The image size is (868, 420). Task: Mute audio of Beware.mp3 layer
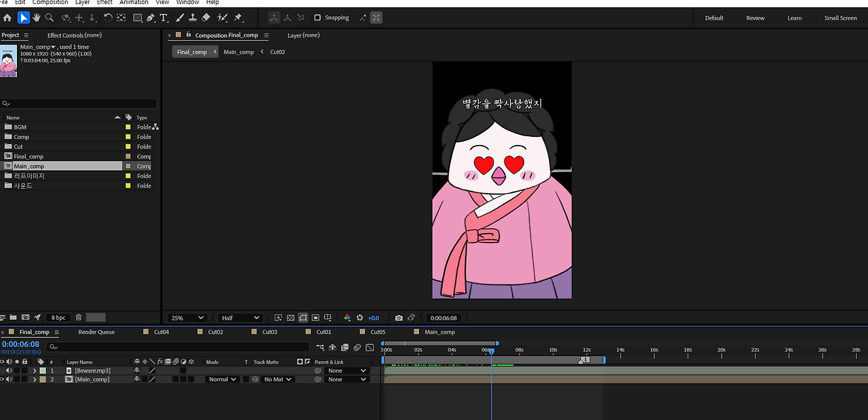9,371
